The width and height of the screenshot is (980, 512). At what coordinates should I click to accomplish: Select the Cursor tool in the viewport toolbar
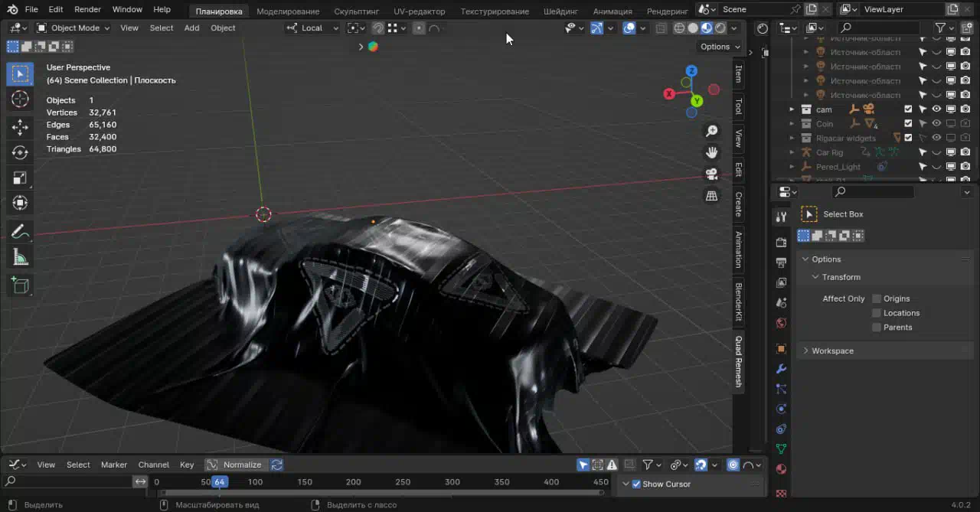(20, 99)
